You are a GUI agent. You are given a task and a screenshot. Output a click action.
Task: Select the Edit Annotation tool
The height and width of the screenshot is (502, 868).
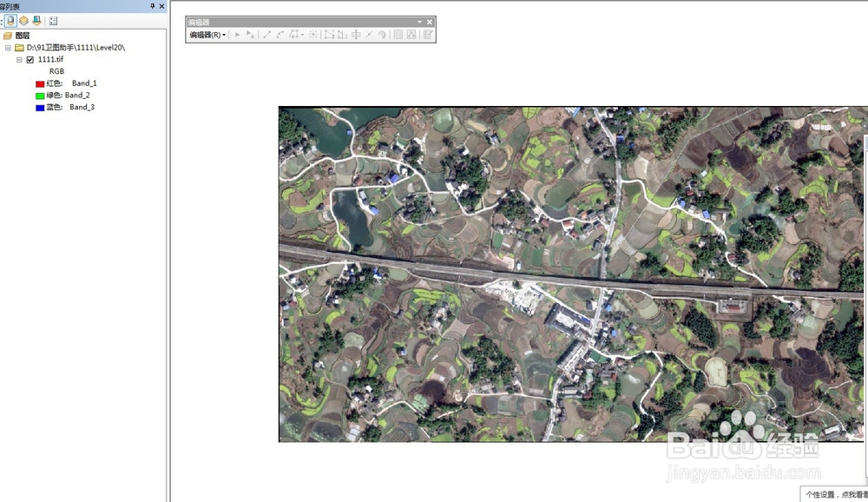click(249, 35)
